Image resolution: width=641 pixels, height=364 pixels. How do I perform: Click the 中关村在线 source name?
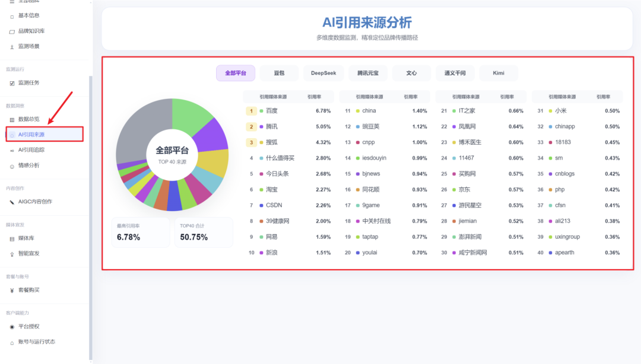[376, 221]
